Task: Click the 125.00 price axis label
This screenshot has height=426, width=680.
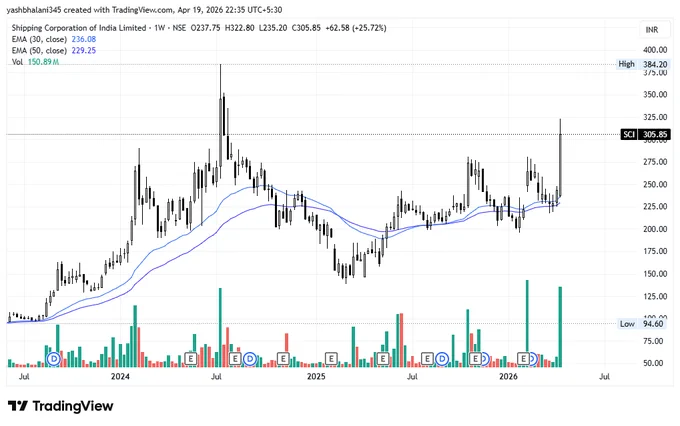Action: tap(655, 296)
